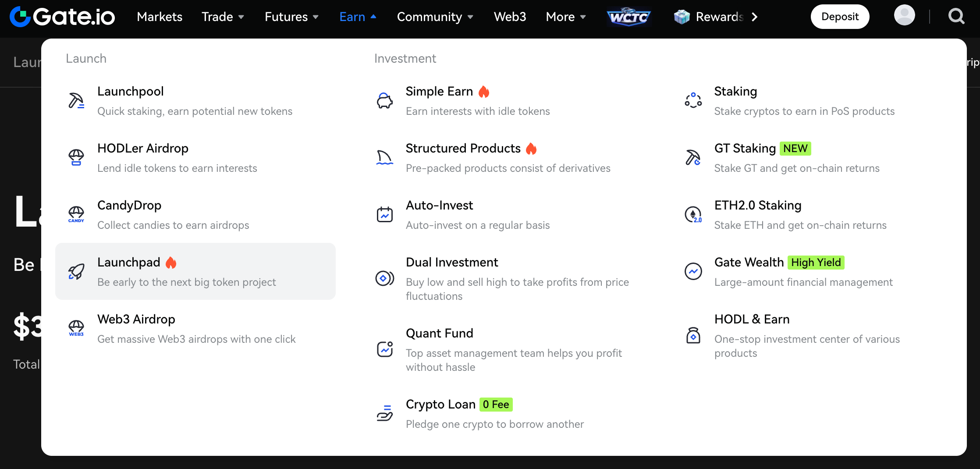Click the HODLer Airdrop parachute icon

pos(76,157)
